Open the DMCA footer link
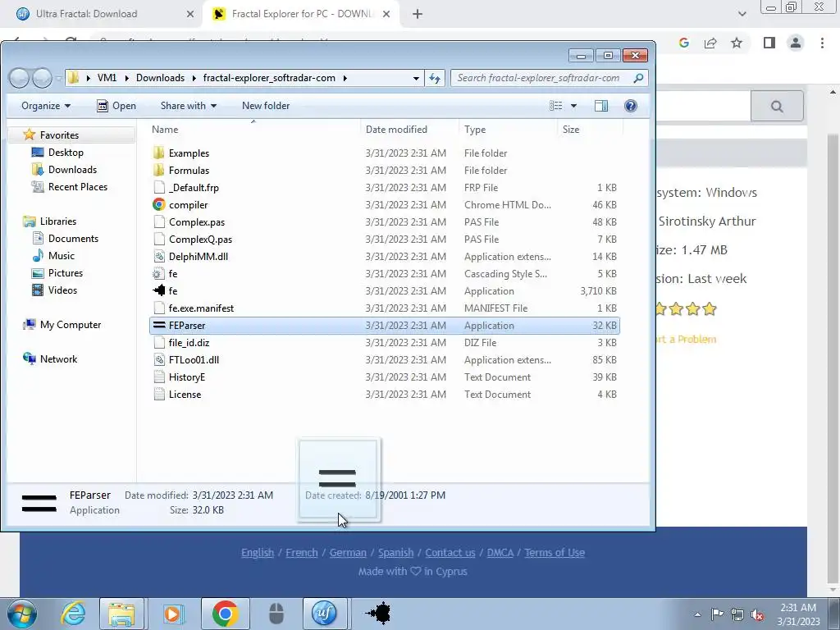The image size is (840, 630). (500, 552)
